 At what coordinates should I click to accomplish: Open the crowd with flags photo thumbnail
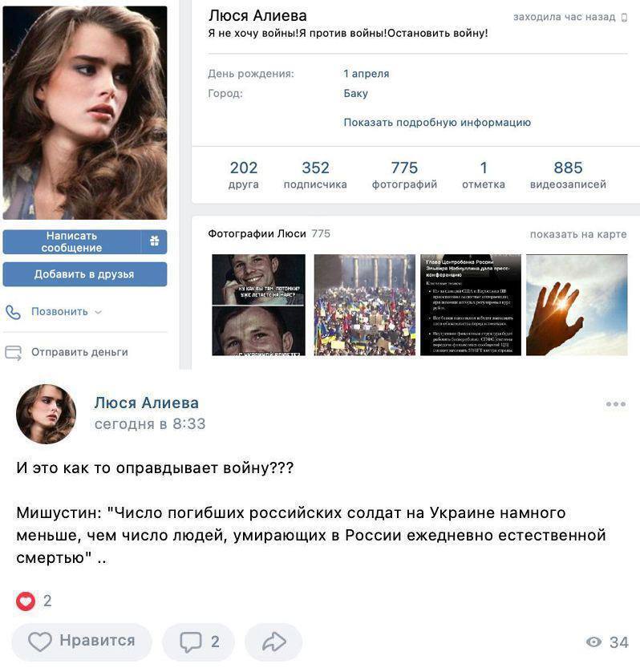[364, 305]
